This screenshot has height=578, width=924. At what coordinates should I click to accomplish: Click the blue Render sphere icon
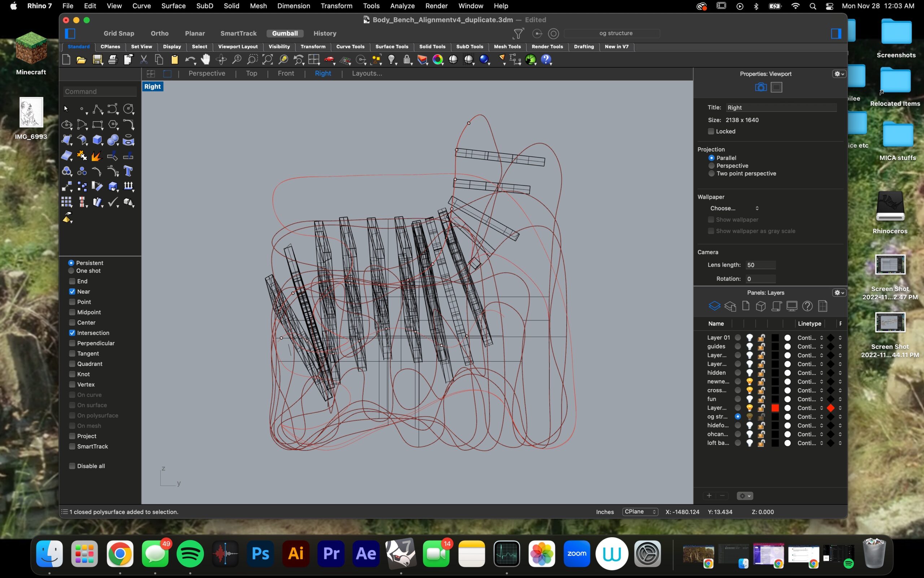point(484,60)
